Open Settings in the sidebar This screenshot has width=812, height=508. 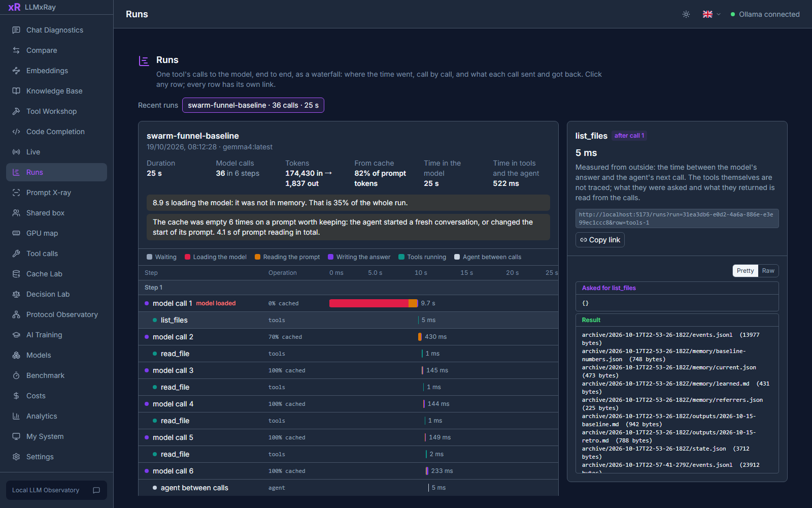click(56, 457)
